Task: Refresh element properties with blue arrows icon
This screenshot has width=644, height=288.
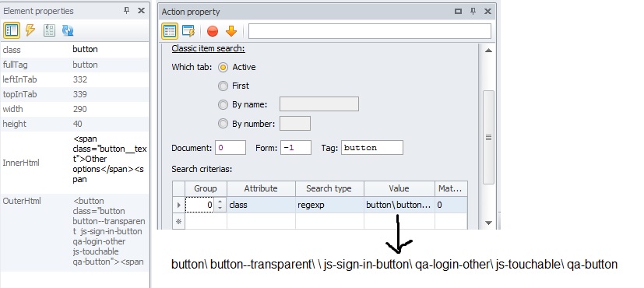Action: (x=68, y=30)
